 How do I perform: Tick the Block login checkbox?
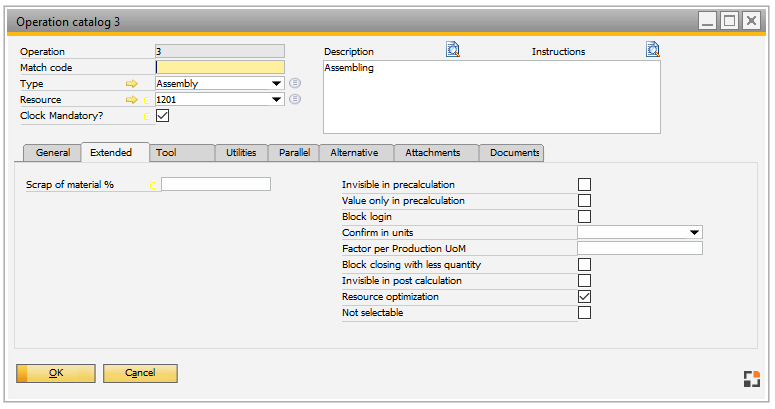(585, 217)
